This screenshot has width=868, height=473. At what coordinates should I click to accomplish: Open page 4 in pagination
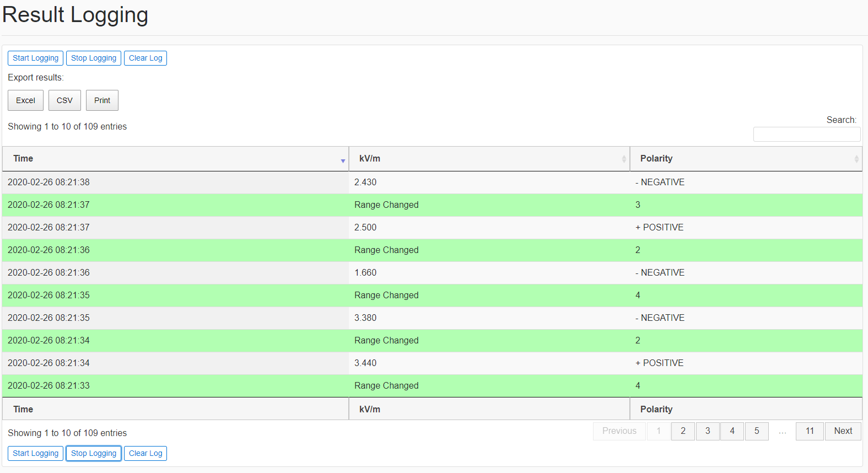(732, 431)
